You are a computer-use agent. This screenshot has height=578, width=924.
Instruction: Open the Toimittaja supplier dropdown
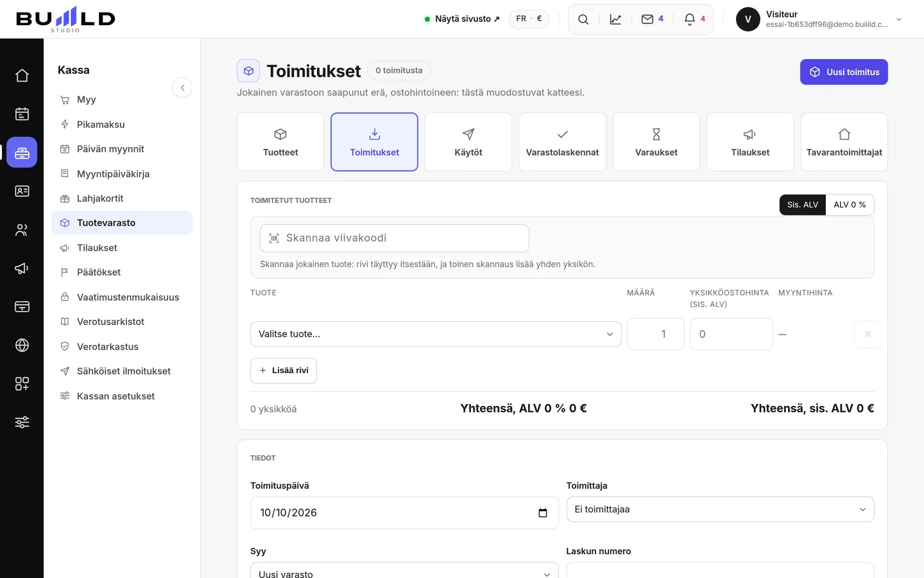pos(720,509)
